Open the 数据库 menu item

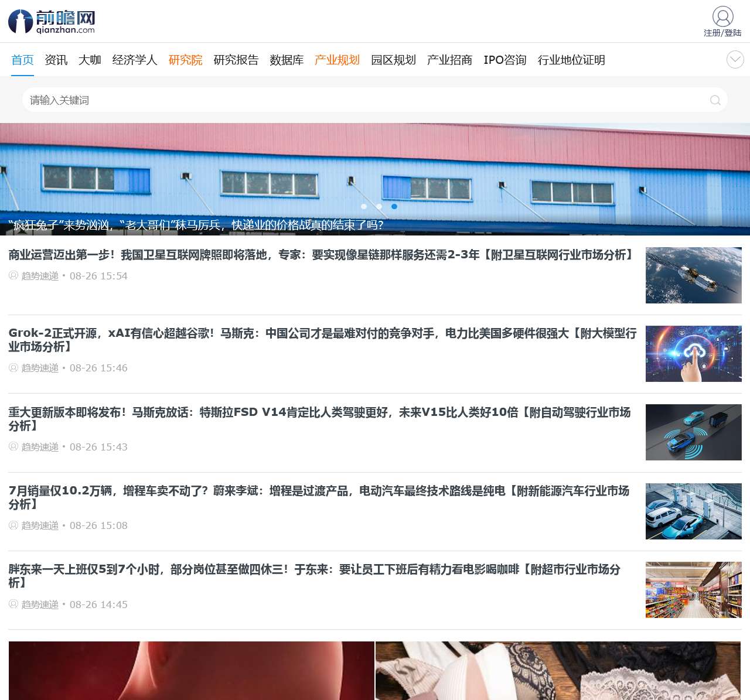(287, 60)
